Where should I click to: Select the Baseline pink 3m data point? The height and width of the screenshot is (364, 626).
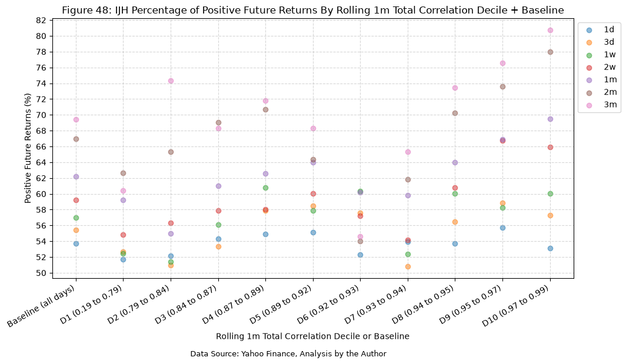pyautogui.click(x=76, y=120)
